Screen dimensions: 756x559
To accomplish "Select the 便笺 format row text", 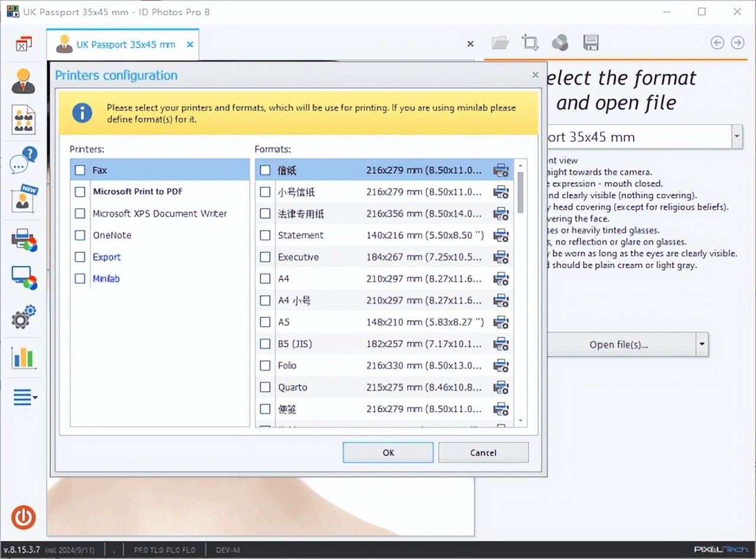I will pos(287,409).
